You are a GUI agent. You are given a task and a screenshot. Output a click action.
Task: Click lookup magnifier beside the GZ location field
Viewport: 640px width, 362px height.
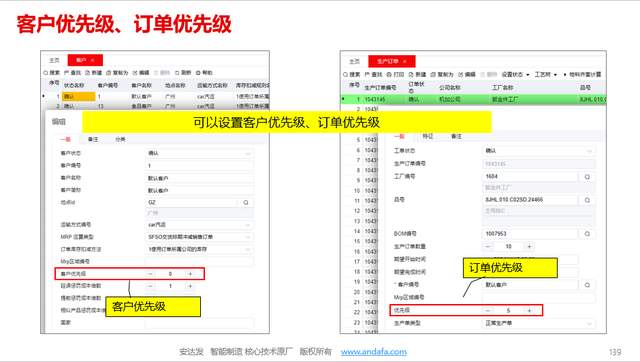coord(246,202)
